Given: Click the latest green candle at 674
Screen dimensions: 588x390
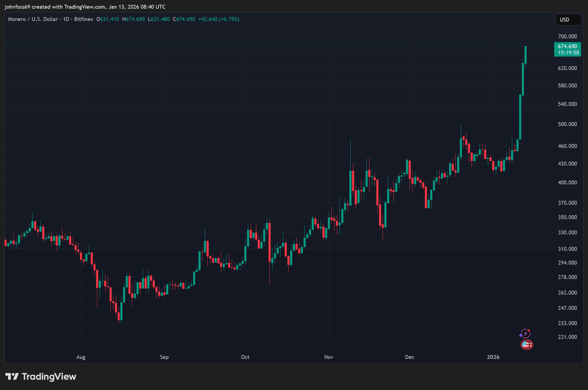Looking at the screenshot, I should (525, 55).
